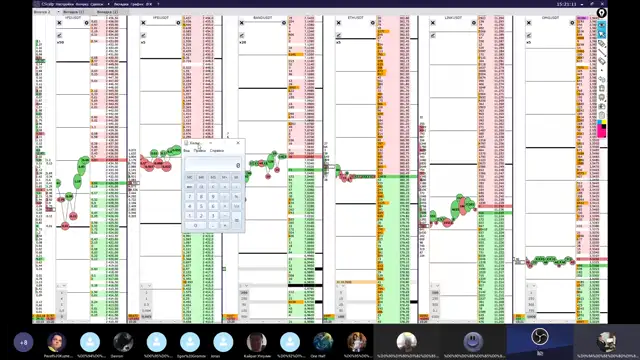The height and width of the screenshot is (360, 640).
Task: Click the OBS logo participant tile
Action: pyautogui.click(x=540, y=342)
